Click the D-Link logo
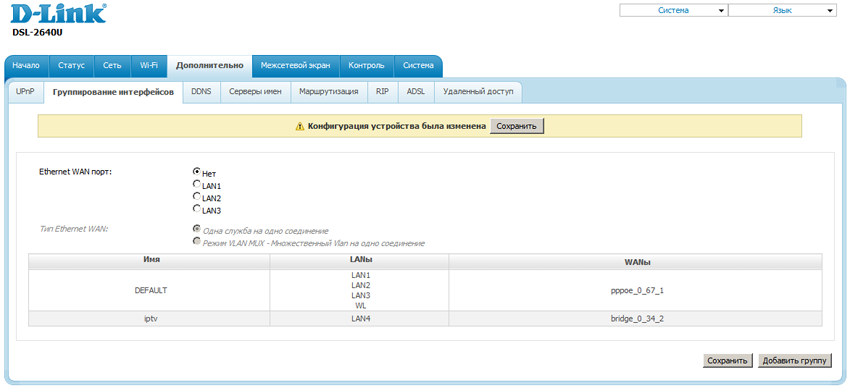Viewport: 850px width, 388px height. click(59, 14)
